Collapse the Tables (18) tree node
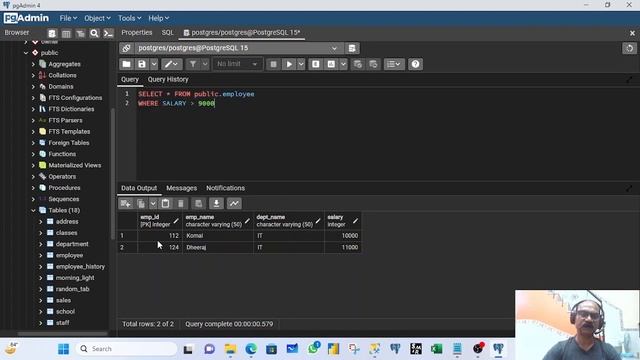Screen dimensions: 640x360 coord(33,211)
